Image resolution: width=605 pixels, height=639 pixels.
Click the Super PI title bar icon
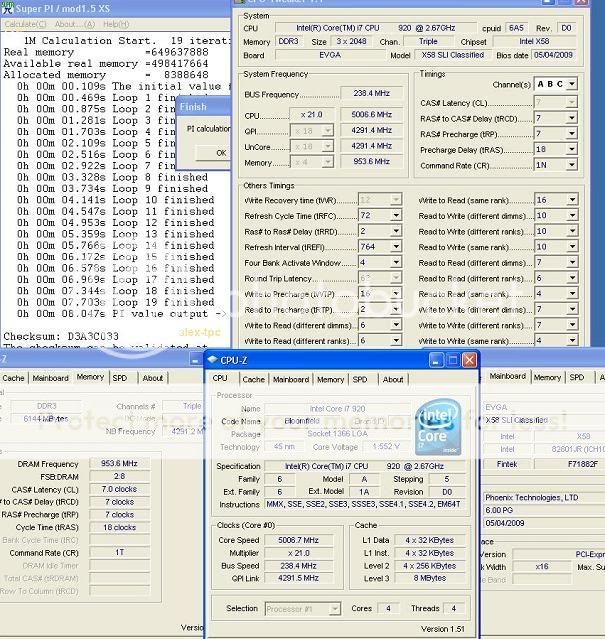click(x=7, y=8)
